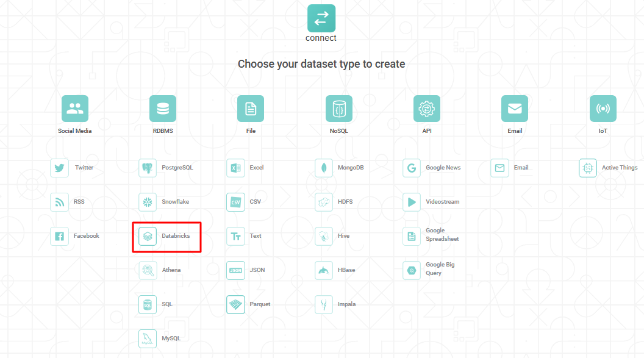Select the Social Media category icon
This screenshot has height=358, width=644.
coord(75,109)
